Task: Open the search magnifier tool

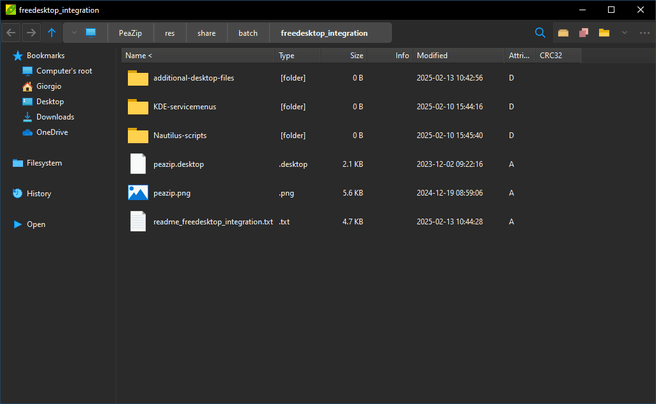Action: [x=540, y=33]
